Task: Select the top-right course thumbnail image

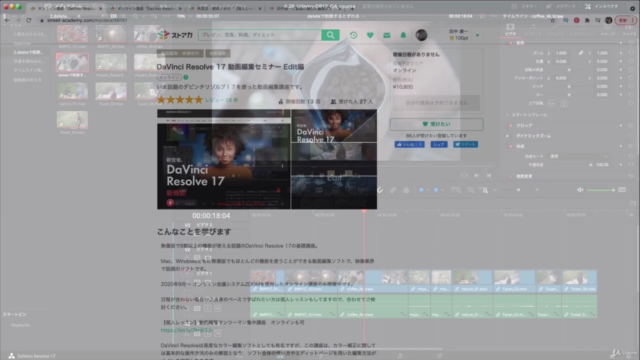Action: tap(334, 126)
